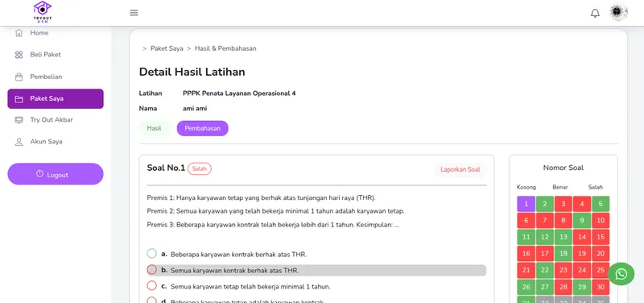Switch to the Pembahasan tab
644x303 pixels.
pyautogui.click(x=203, y=128)
